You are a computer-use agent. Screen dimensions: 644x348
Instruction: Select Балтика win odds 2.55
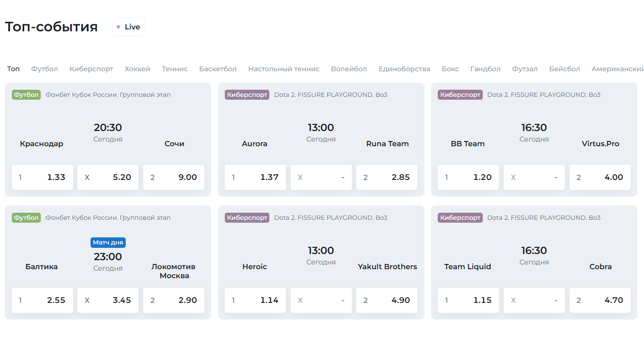[x=42, y=301]
